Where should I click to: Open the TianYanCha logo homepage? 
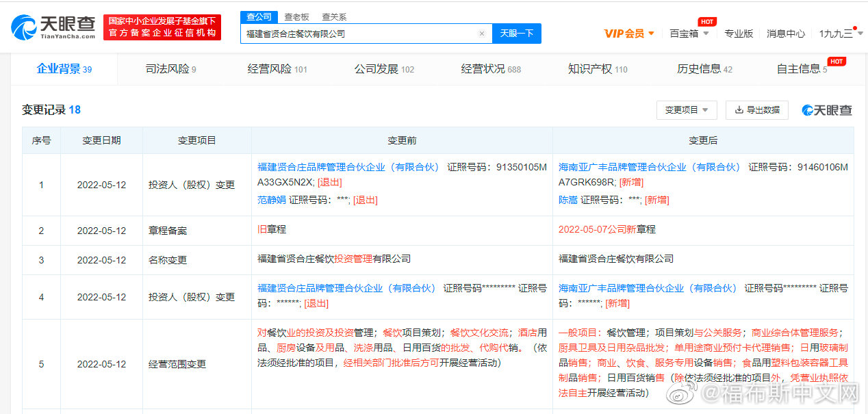tap(53, 27)
